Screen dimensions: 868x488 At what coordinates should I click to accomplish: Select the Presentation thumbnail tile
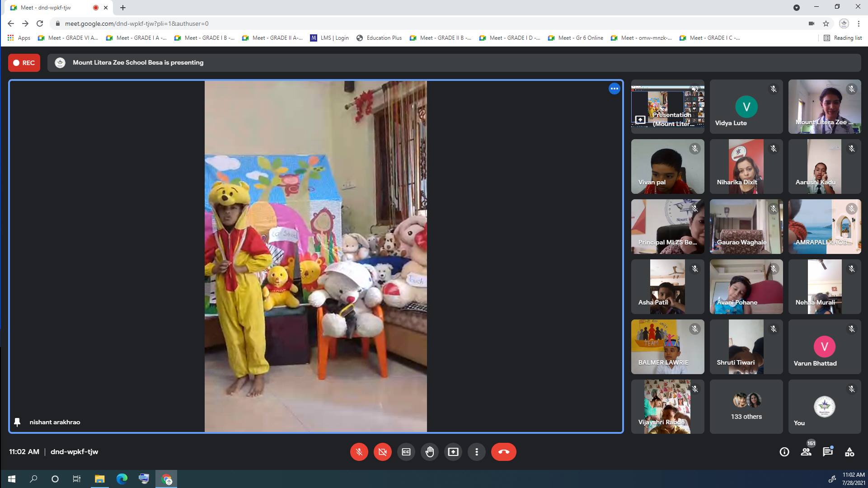pos(668,107)
